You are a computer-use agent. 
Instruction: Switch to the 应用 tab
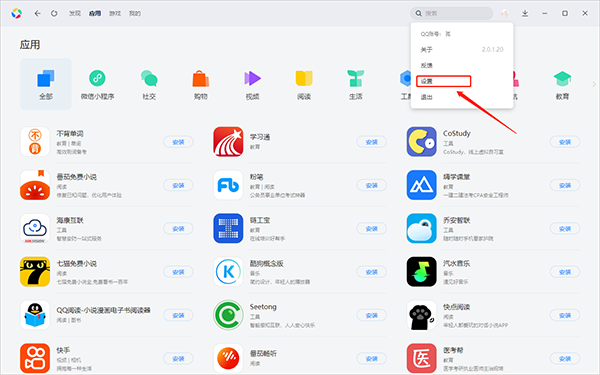click(x=95, y=13)
